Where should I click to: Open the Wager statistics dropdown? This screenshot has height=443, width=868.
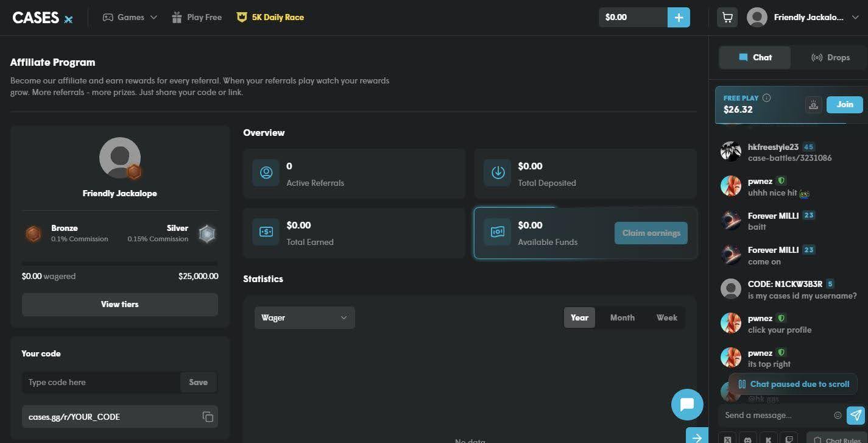304,317
